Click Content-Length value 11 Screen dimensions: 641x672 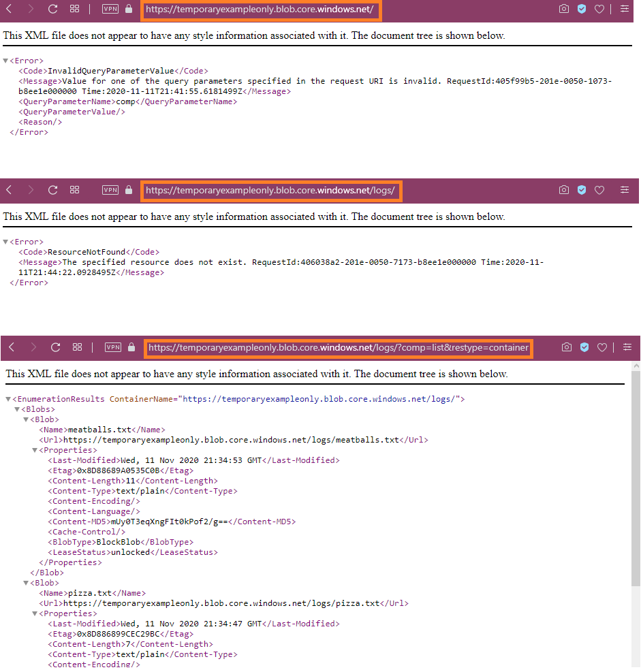(131, 481)
